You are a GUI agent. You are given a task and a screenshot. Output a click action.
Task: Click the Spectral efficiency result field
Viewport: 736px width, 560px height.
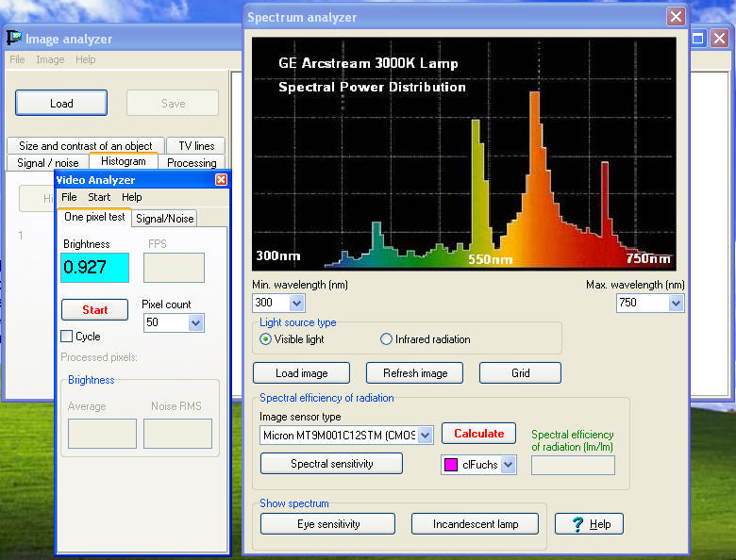[573, 466]
